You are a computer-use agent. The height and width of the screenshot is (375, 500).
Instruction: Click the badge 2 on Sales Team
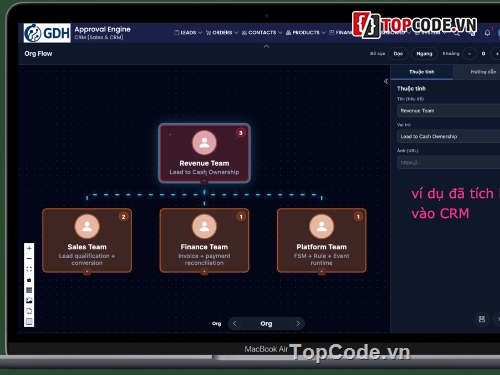pyautogui.click(x=124, y=217)
